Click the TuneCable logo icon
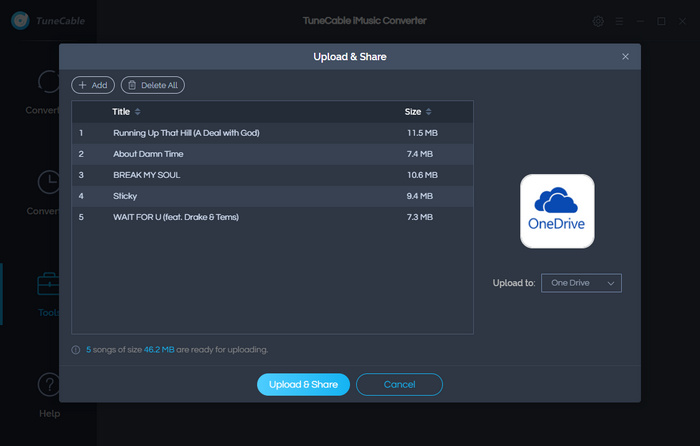 20,21
